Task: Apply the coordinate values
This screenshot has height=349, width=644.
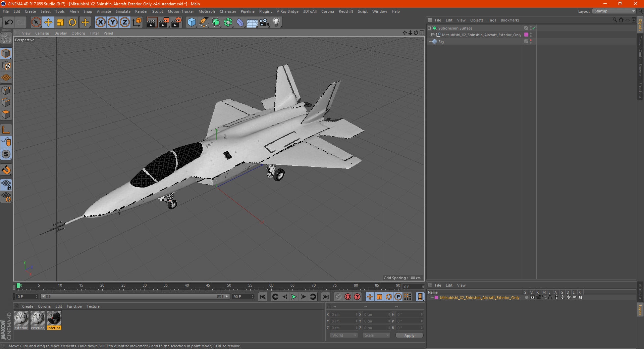Action: pos(409,336)
